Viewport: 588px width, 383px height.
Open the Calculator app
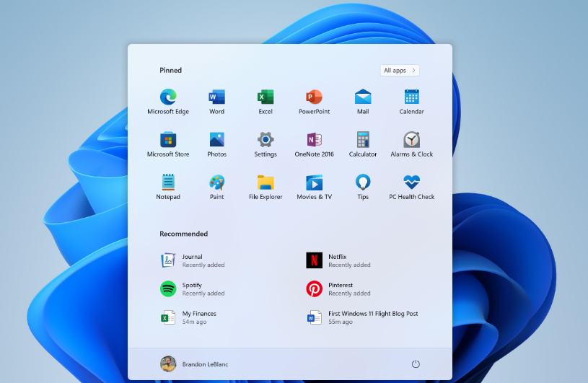pyautogui.click(x=363, y=144)
